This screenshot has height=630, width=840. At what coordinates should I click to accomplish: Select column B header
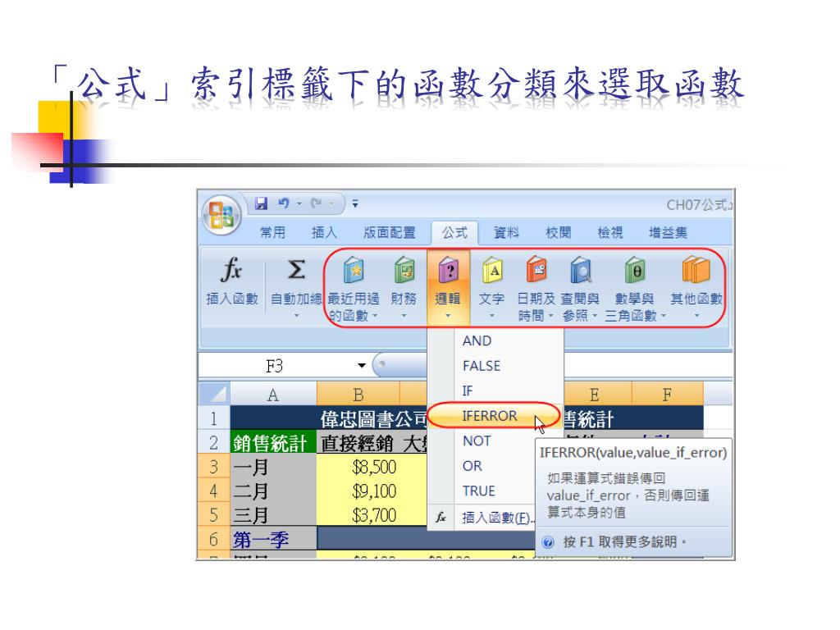(358, 395)
